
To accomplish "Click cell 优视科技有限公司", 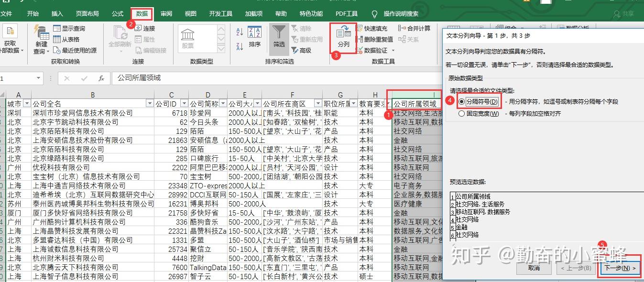I will click(x=93, y=167).
